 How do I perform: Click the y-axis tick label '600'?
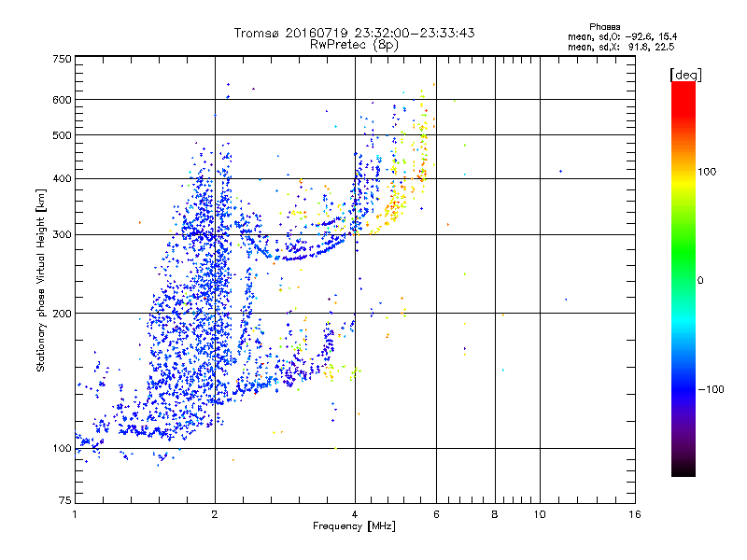click(x=63, y=100)
